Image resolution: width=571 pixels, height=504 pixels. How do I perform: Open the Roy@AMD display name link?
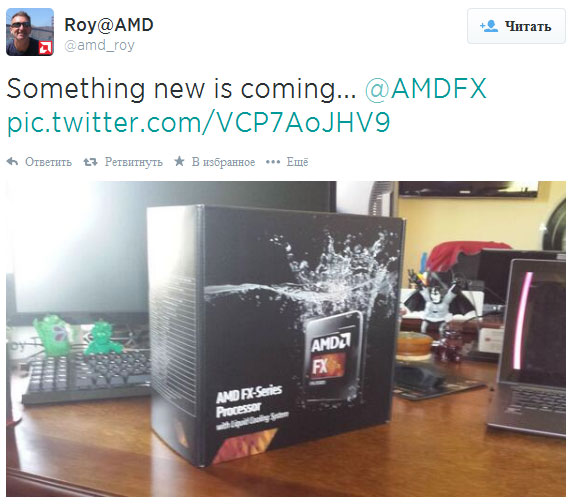click(109, 25)
